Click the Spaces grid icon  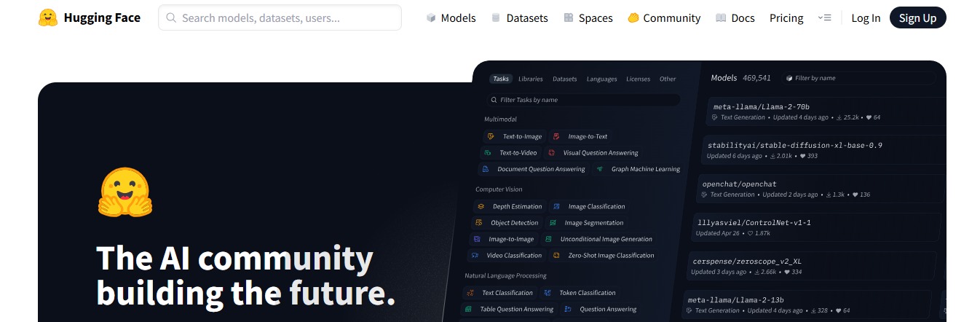[569, 18]
